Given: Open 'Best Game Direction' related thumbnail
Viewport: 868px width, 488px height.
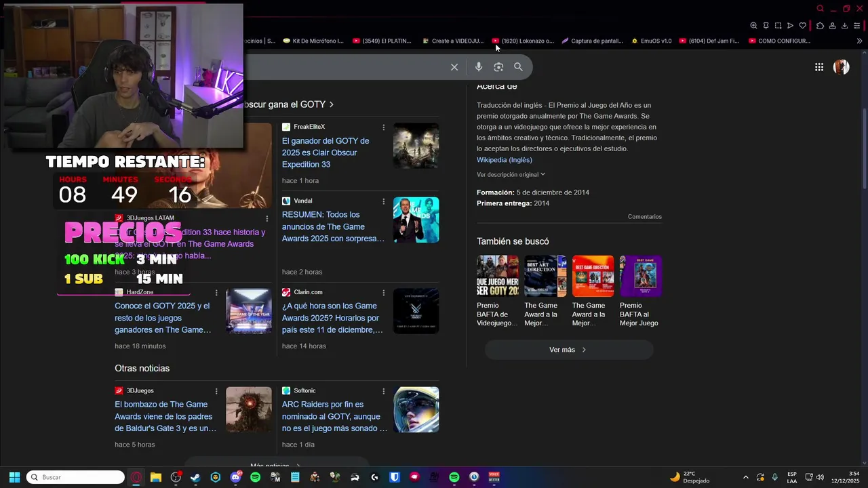Looking at the screenshot, I should pyautogui.click(x=593, y=276).
